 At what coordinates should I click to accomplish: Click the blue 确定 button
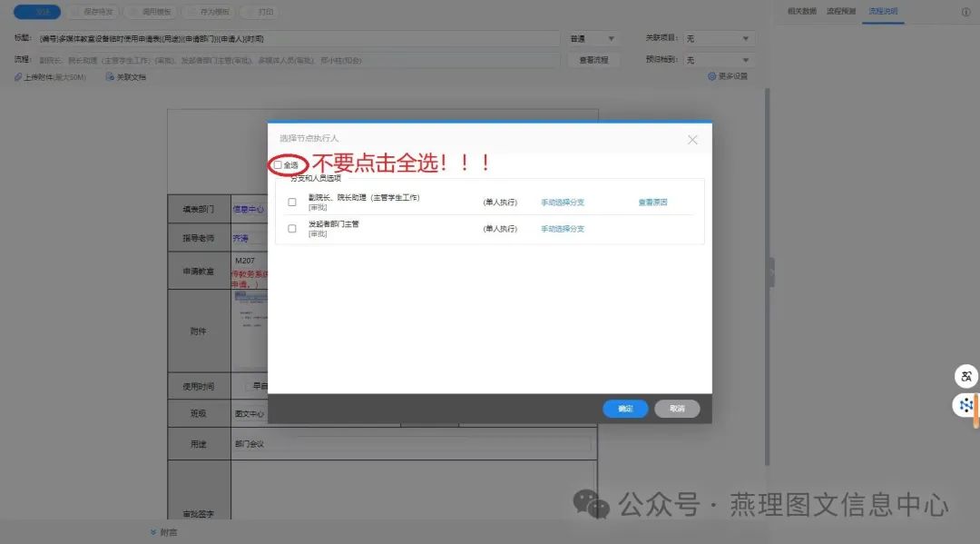point(625,409)
